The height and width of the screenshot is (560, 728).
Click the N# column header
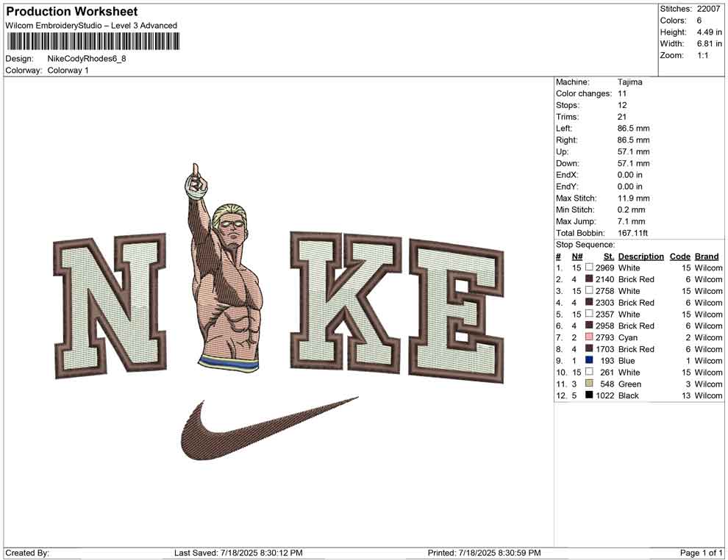click(x=577, y=256)
